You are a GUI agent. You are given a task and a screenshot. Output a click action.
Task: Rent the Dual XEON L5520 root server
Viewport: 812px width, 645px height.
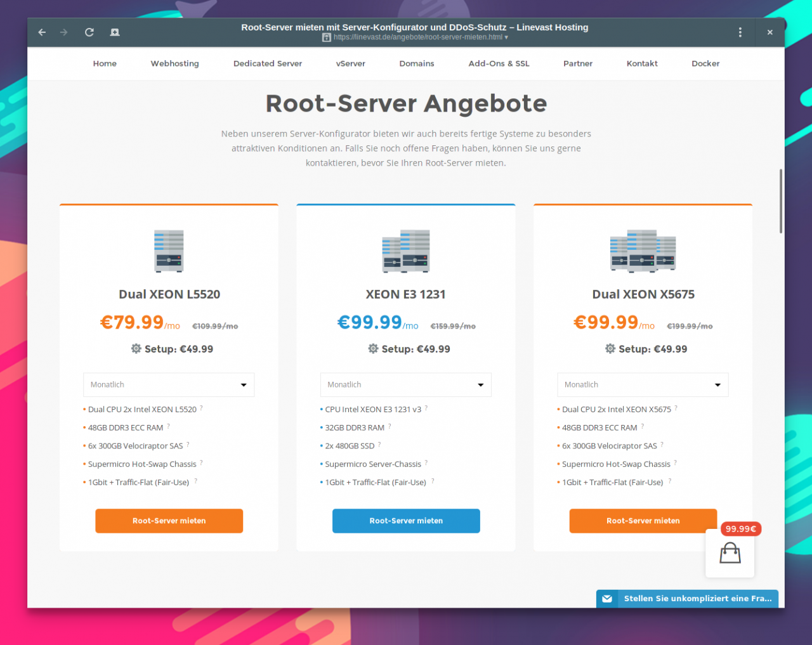[169, 521]
